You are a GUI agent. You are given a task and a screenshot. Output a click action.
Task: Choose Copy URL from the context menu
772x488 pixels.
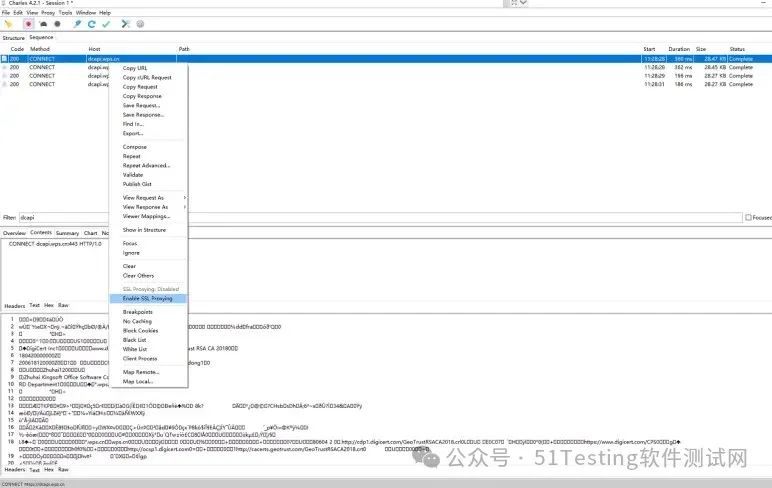(x=135, y=68)
